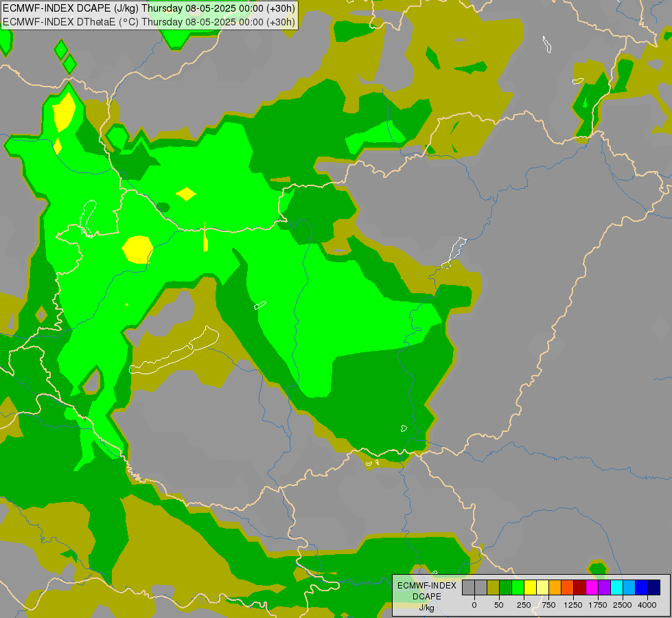
Task: Click the medium blue legend swatch
Action: click(x=642, y=588)
